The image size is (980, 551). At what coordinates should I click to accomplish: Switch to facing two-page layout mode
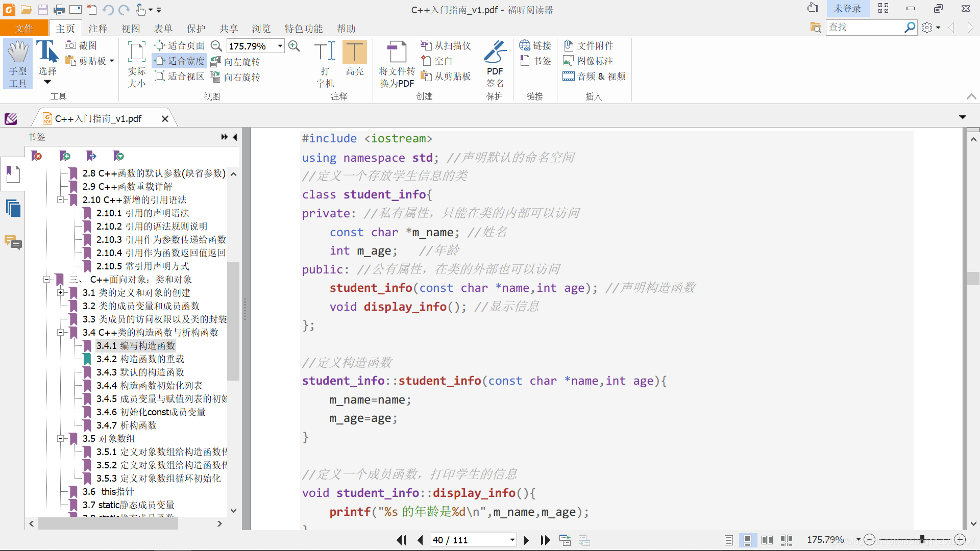coord(767,540)
